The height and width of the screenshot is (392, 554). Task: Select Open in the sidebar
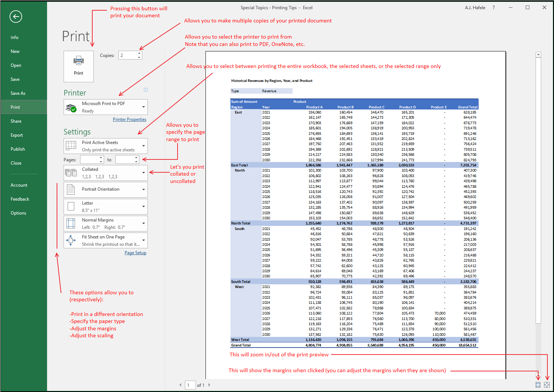coord(24,65)
